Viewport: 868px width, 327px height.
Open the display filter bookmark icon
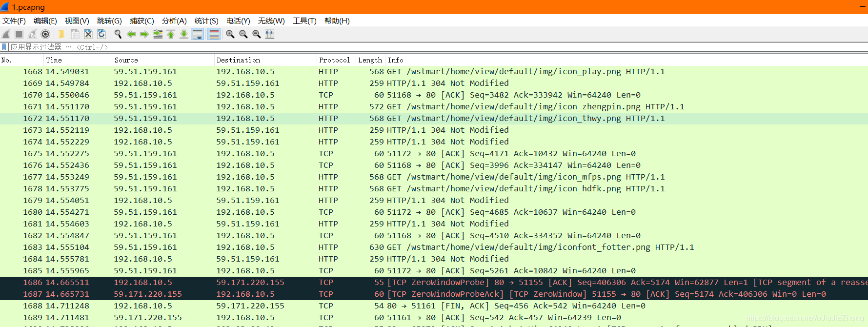pos(4,47)
